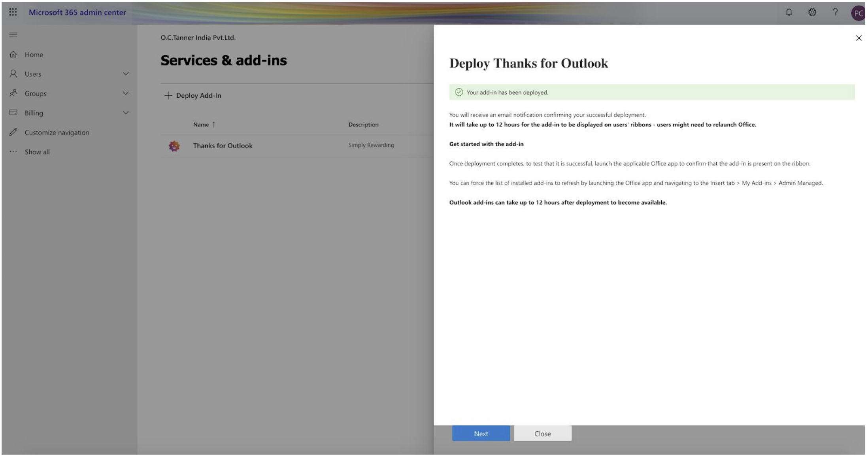Open the notifications bell
The height and width of the screenshot is (457, 868).
pos(789,12)
